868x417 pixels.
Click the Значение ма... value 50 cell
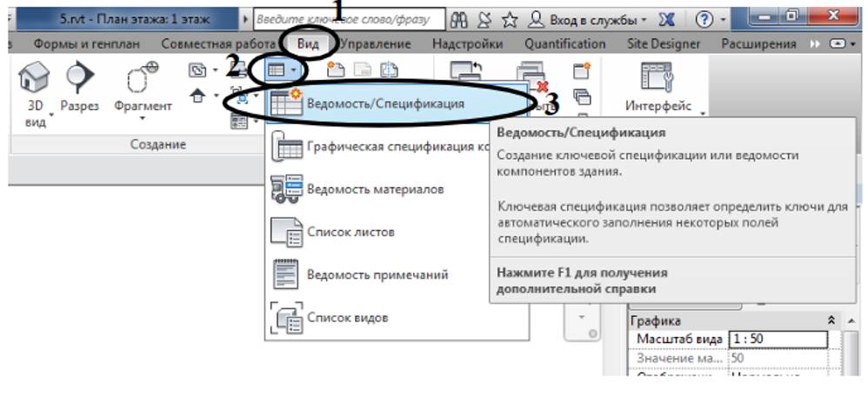point(778,358)
